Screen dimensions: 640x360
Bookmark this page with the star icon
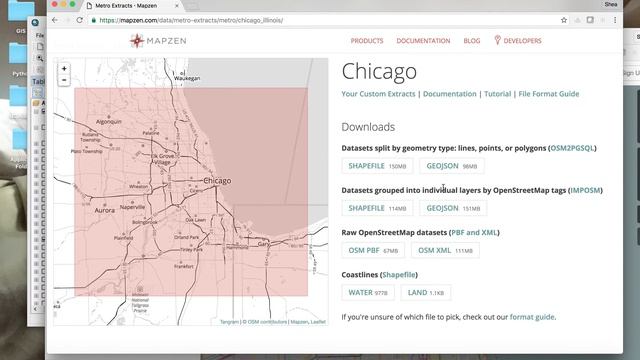tap(564, 20)
